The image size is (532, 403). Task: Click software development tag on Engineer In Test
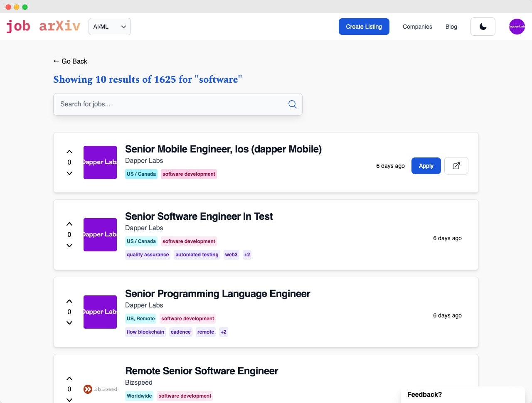(x=189, y=241)
